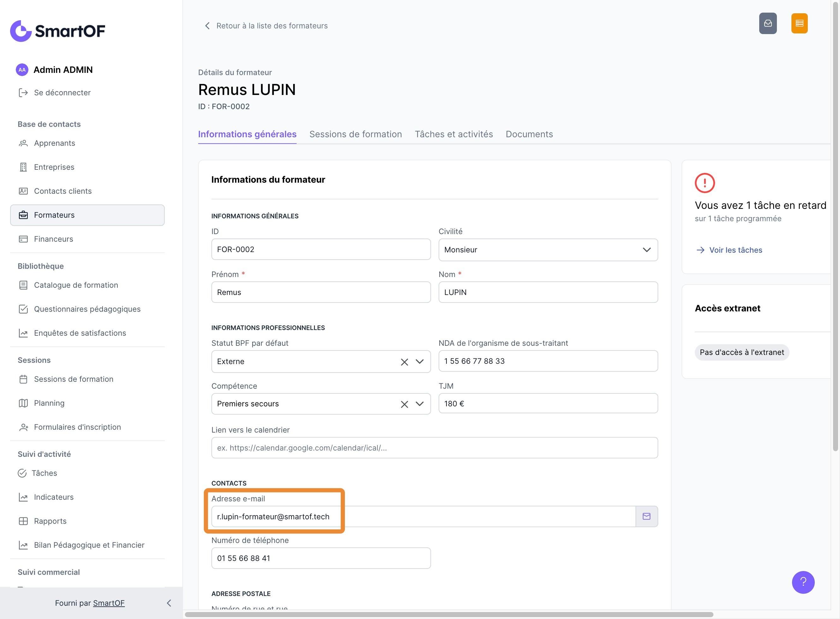Click Se déconnecter to log out
The width and height of the screenshot is (840, 619).
[x=62, y=92]
